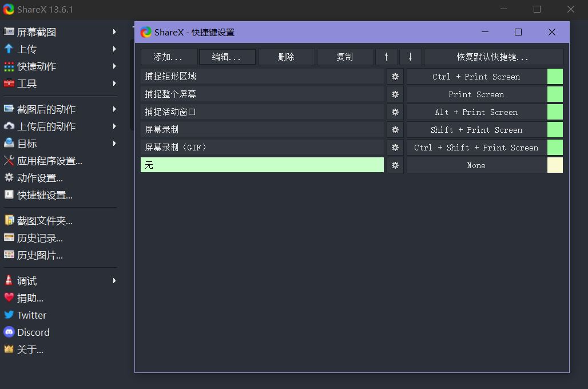
Task: Open gear settings for 捕捉活动窗口 hotkey
Action: 395,112
